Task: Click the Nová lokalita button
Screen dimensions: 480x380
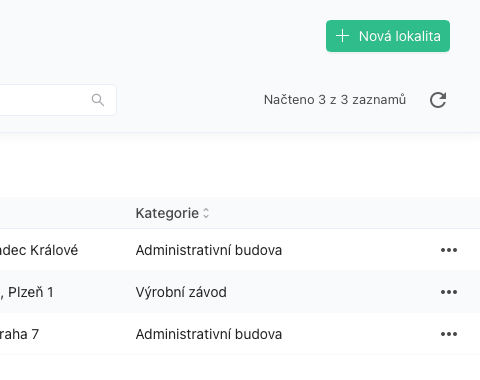Action: pyautogui.click(x=388, y=36)
